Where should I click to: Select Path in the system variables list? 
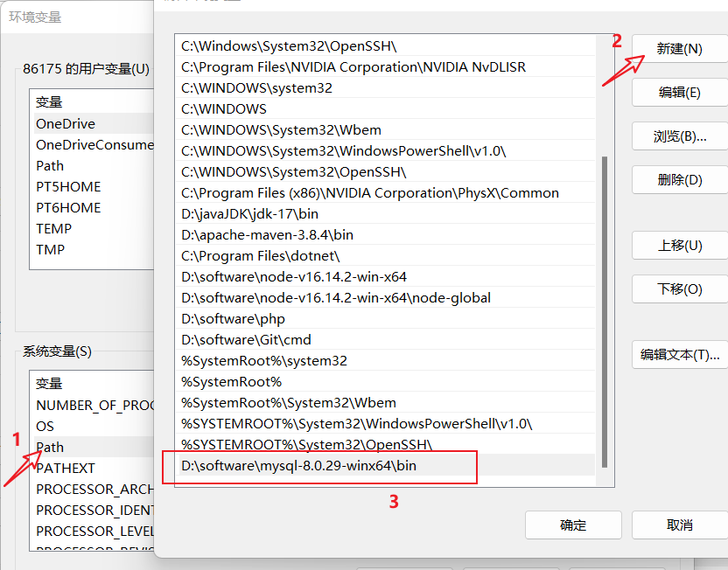click(51, 448)
